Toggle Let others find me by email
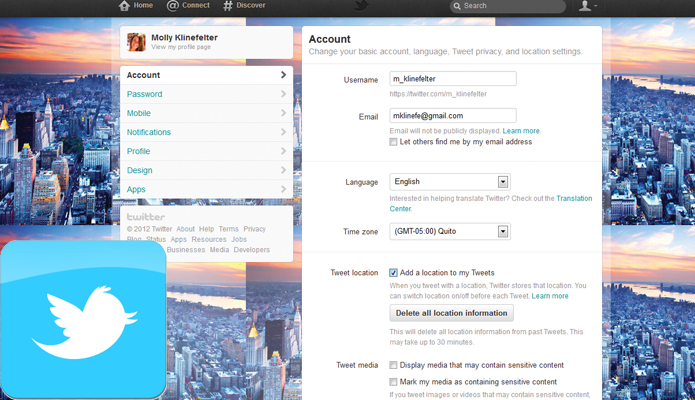The width and height of the screenshot is (695, 400). [393, 142]
